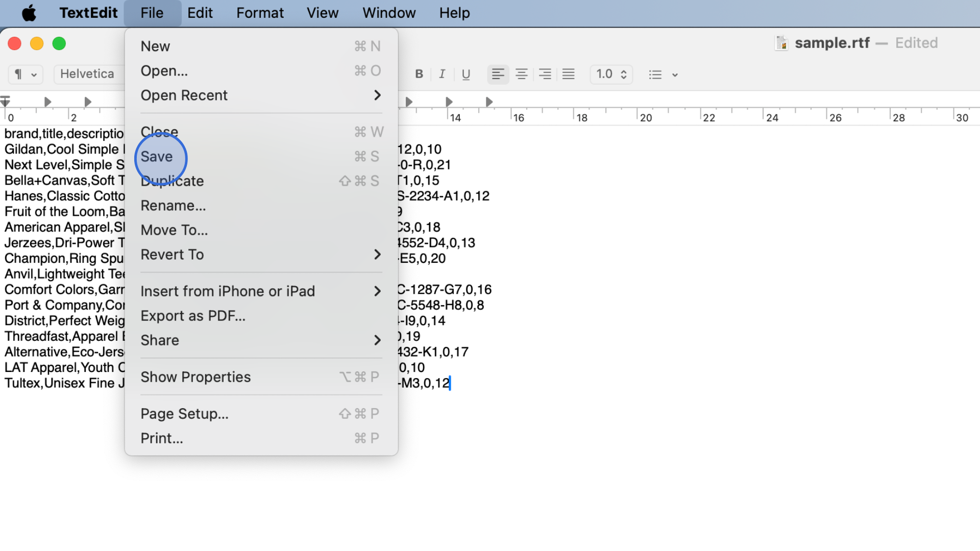Toggle Underline text style
Viewport: 980px width, 551px height.
pyautogui.click(x=465, y=74)
